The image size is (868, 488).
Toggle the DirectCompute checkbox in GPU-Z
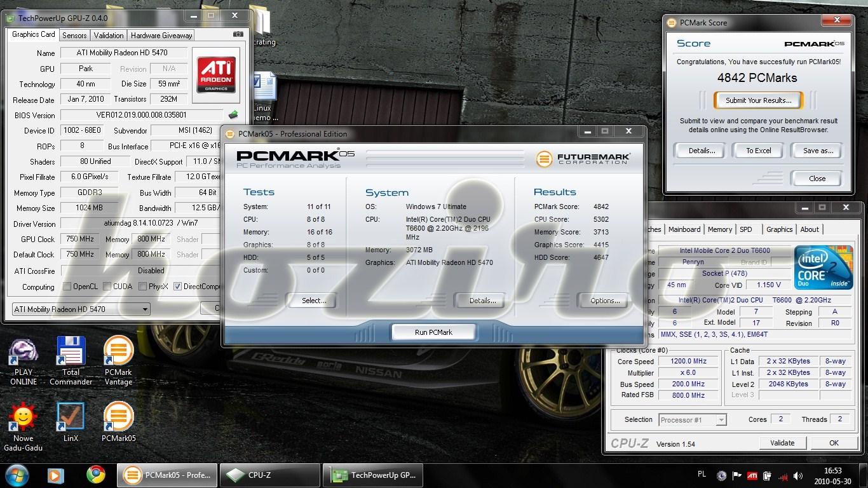[177, 287]
